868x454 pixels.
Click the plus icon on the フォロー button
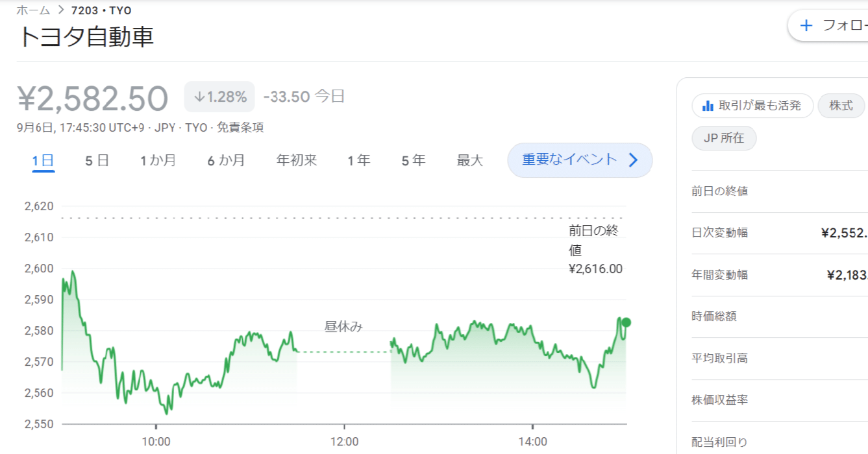[806, 25]
